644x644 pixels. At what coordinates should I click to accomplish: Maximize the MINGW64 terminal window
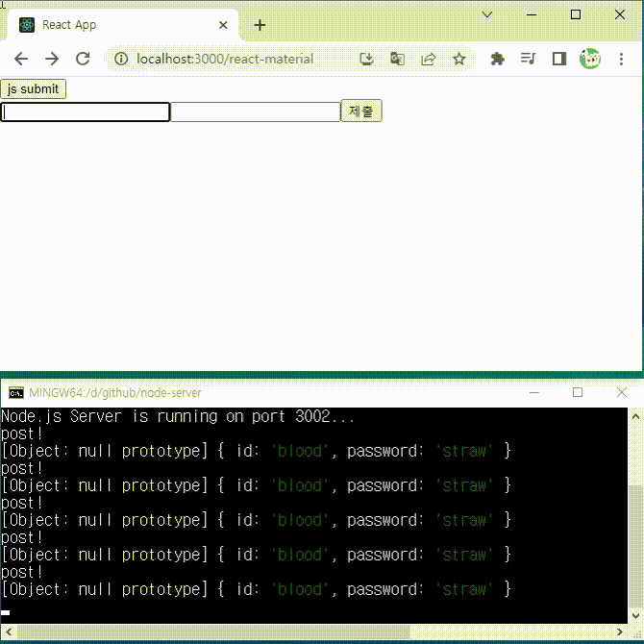click(578, 392)
